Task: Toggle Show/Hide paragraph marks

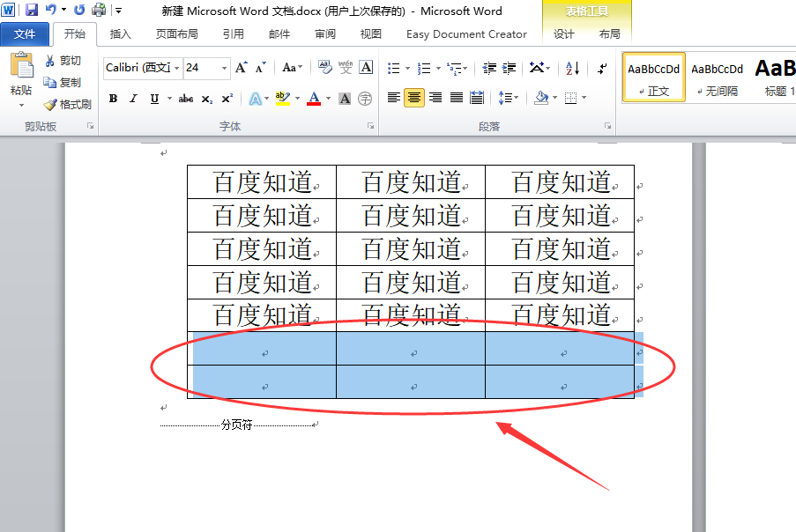Action: pyautogui.click(x=603, y=68)
